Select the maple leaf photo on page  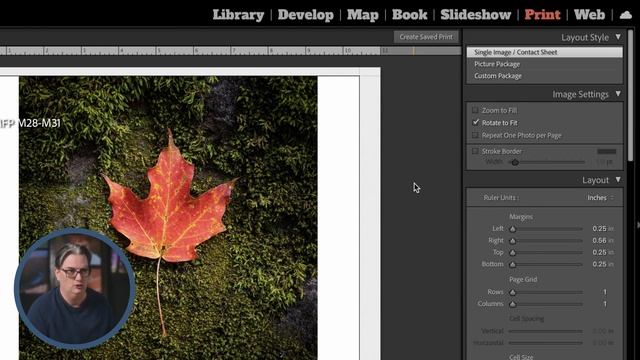pyautogui.click(x=168, y=218)
